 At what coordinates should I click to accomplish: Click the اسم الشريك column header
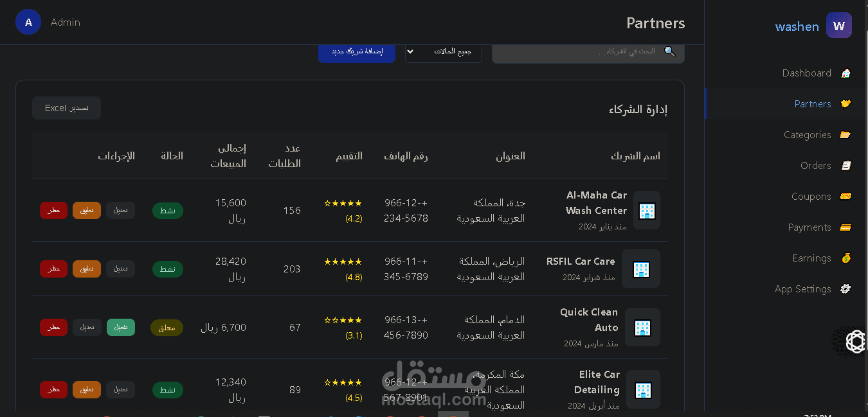pyautogui.click(x=635, y=155)
